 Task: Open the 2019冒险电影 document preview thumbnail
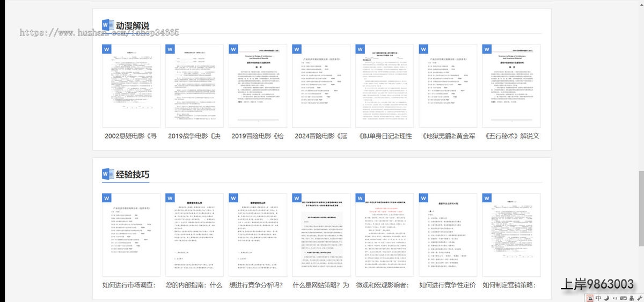258,86
